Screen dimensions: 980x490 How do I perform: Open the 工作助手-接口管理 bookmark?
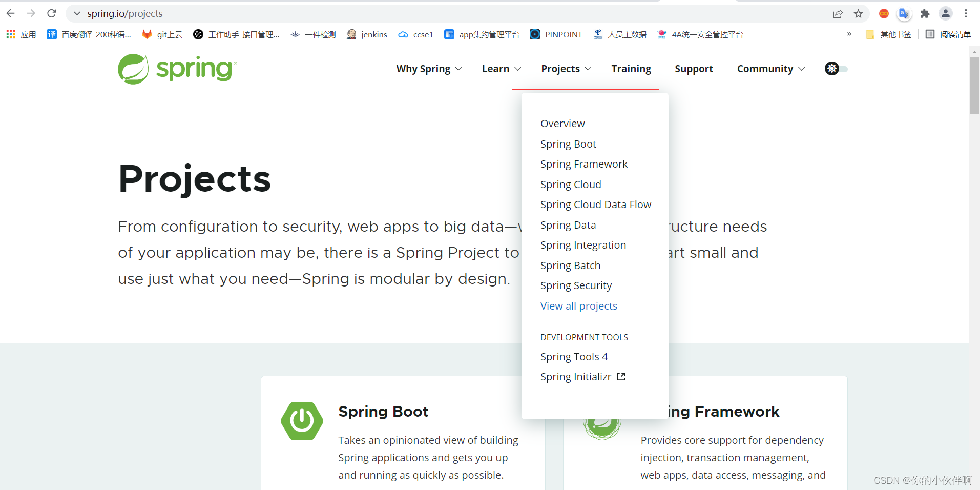click(236, 34)
